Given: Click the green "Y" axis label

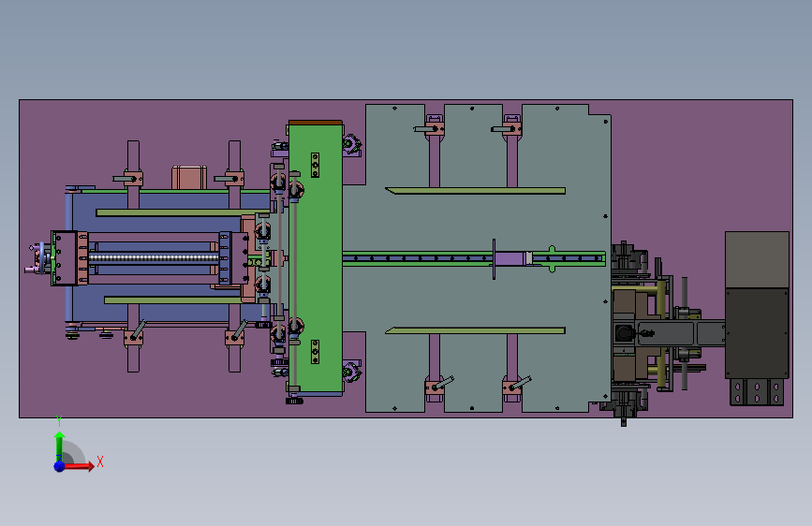Looking at the screenshot, I should [x=59, y=421].
